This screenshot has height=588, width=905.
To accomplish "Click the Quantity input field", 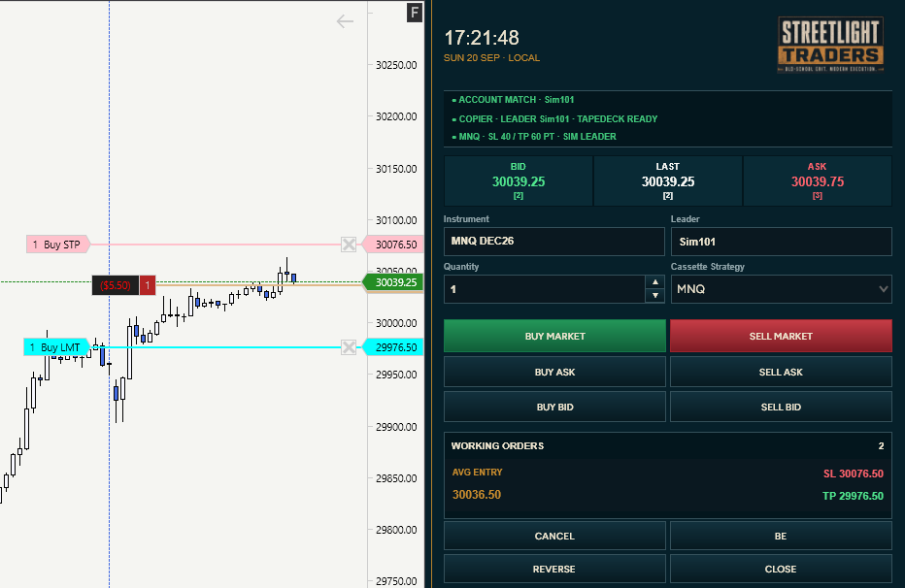I will [545, 289].
